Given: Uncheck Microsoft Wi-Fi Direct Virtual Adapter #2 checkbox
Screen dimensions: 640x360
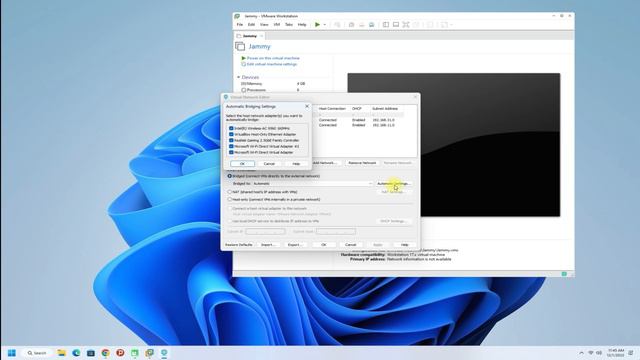Looking at the screenshot, I should tap(231, 146).
